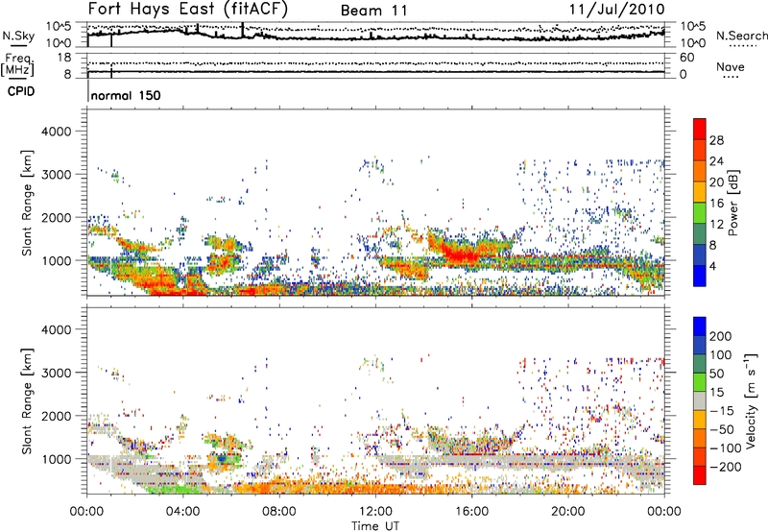Viewport: 768px width, 532px height.
Task: Select the "08:00" time tick label
Action: (279, 512)
